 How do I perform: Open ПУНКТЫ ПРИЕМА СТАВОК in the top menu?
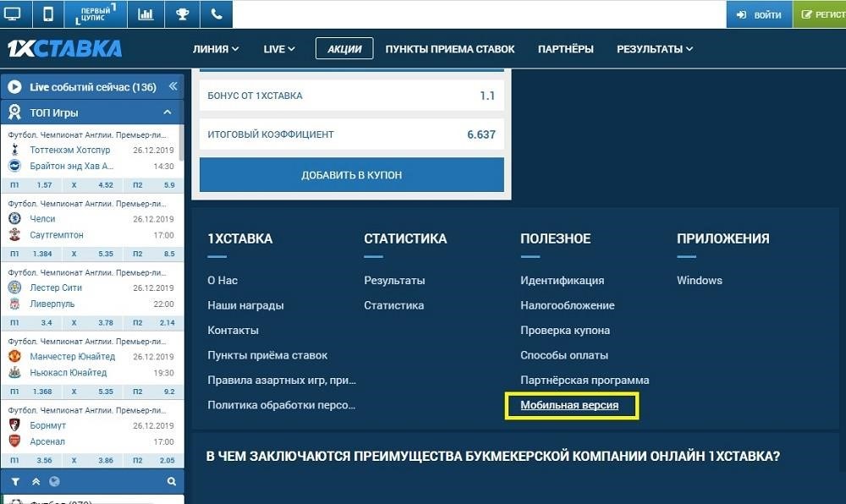450,49
